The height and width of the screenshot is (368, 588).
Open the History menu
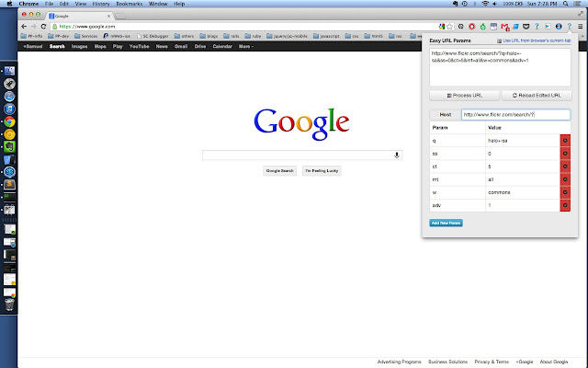(101, 4)
